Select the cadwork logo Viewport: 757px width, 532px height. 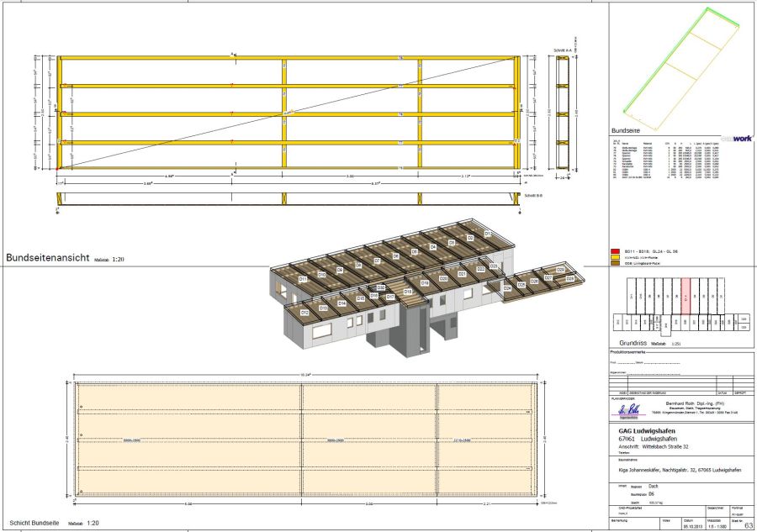pyautogui.click(x=736, y=139)
